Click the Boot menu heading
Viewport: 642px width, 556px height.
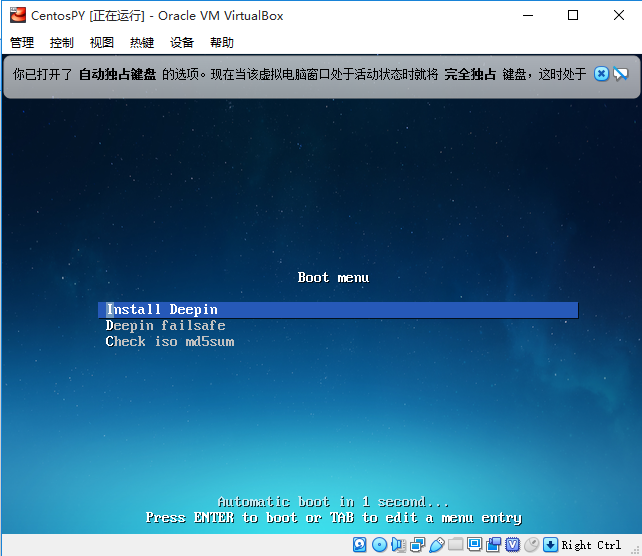coord(333,278)
